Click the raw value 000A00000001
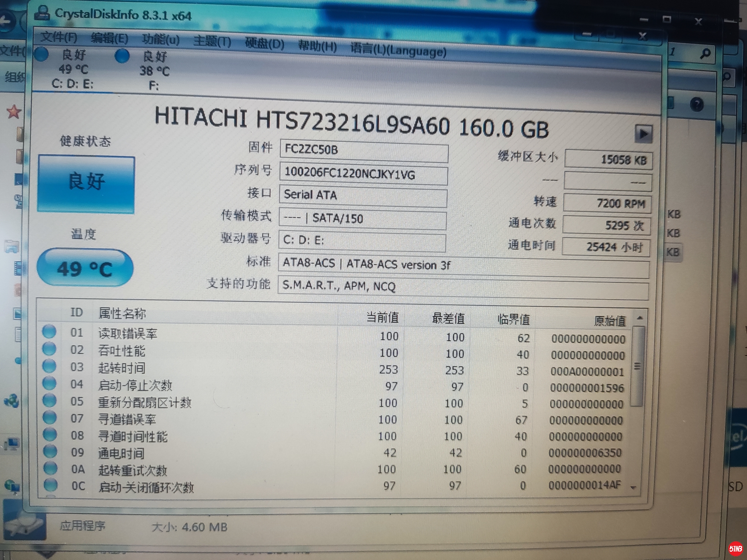Screen dimensions: 747x560 587,372
